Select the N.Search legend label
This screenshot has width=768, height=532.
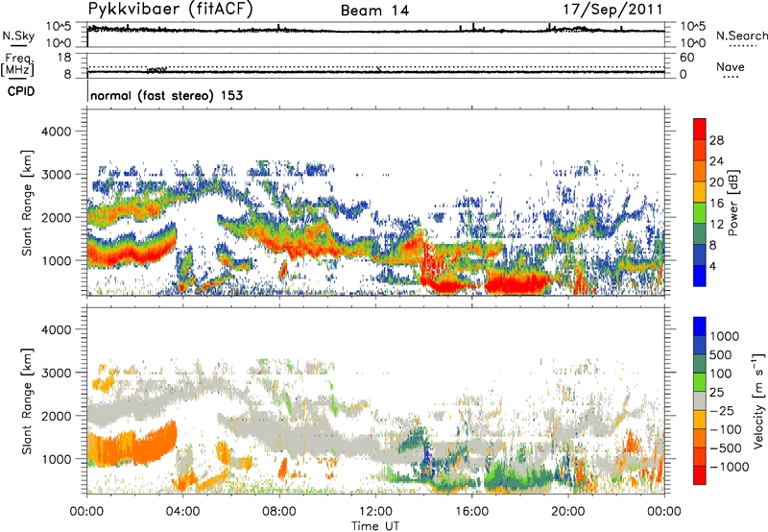(742, 36)
